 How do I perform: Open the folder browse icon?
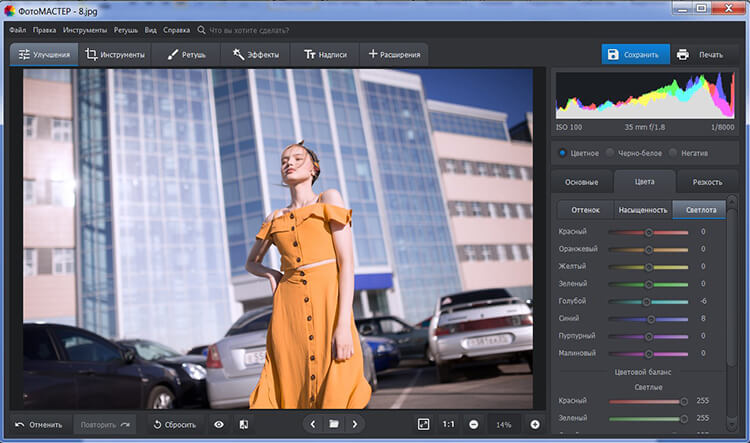pyautogui.click(x=333, y=424)
